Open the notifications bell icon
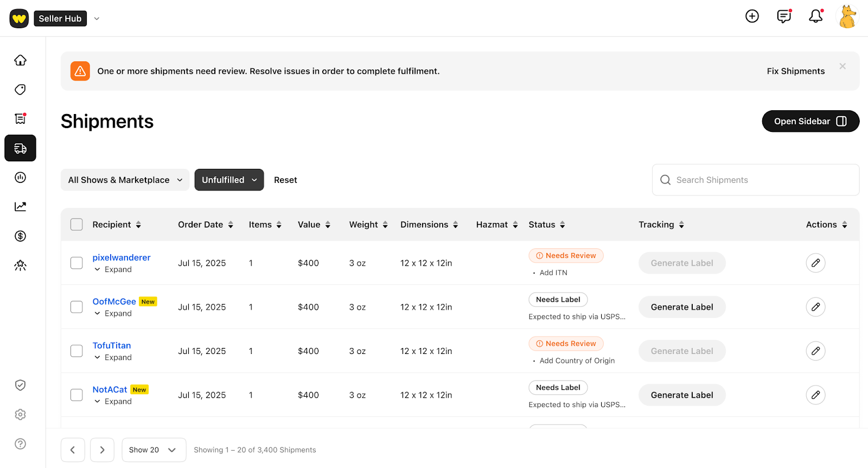The width and height of the screenshot is (868, 468). pos(815,16)
